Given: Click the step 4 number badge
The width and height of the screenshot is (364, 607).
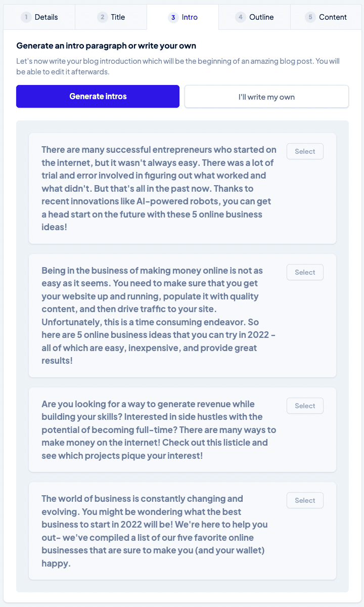Looking at the screenshot, I should pos(240,17).
